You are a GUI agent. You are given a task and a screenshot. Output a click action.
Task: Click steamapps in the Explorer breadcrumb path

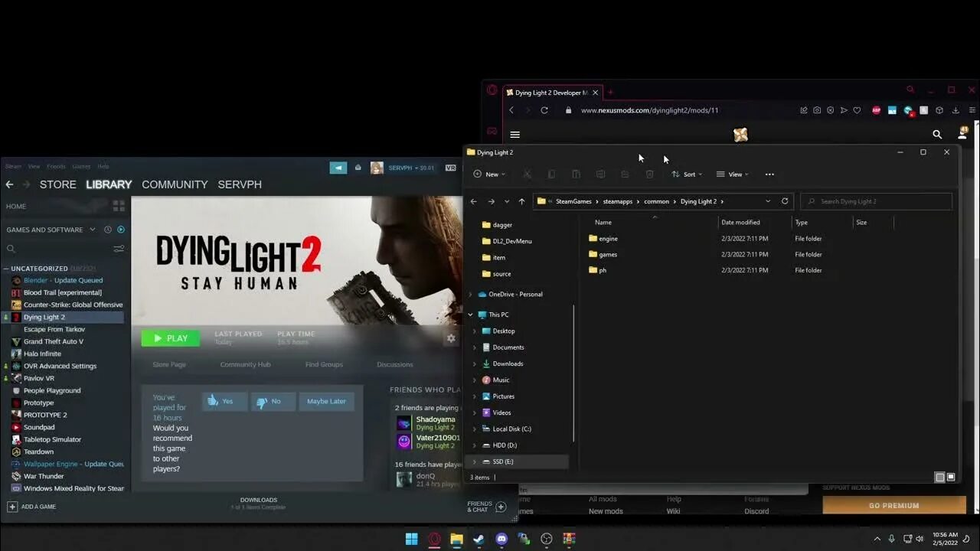click(x=618, y=201)
